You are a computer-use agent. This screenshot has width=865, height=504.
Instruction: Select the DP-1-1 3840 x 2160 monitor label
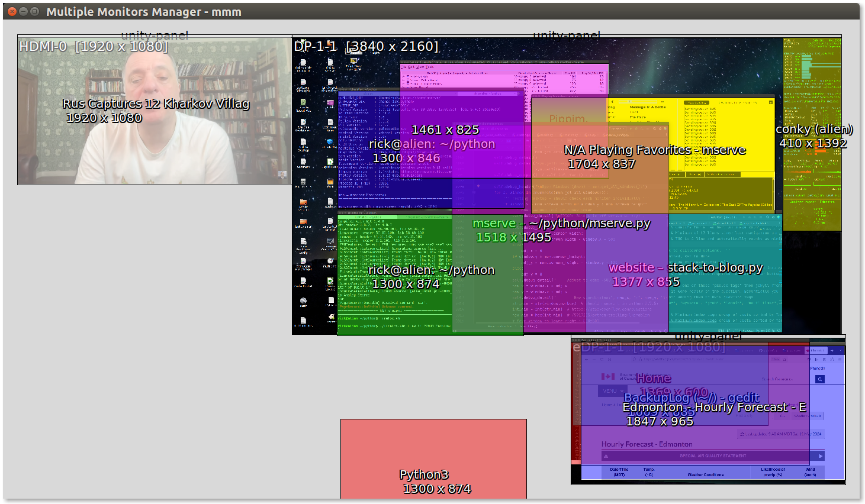366,46
